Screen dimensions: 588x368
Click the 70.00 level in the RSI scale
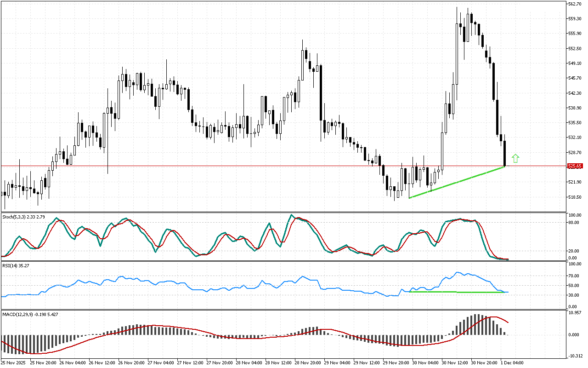click(574, 276)
